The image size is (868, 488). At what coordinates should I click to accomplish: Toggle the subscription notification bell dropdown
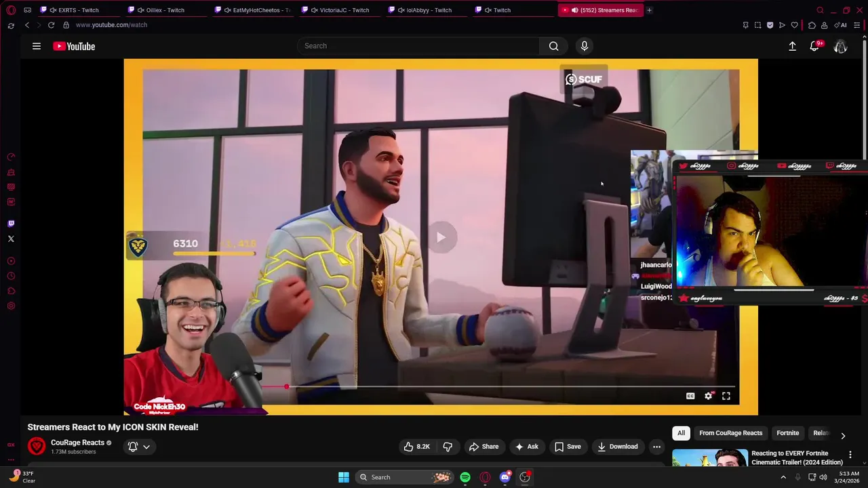pos(138,447)
